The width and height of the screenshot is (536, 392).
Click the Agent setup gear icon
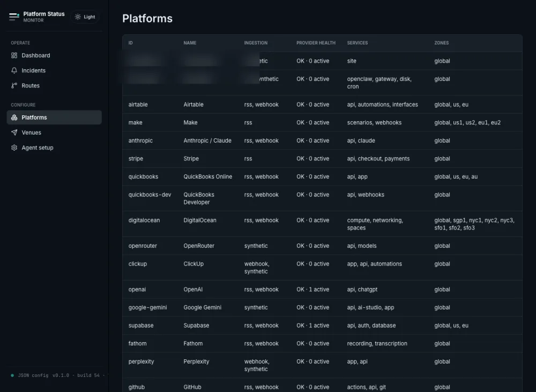(x=14, y=147)
